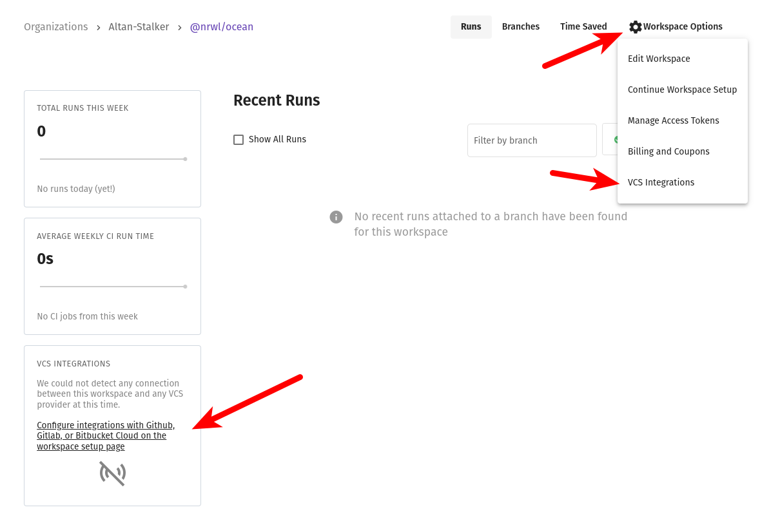Choose Continue Workspace Setup option
Screen dimensions: 780x532
pos(682,90)
